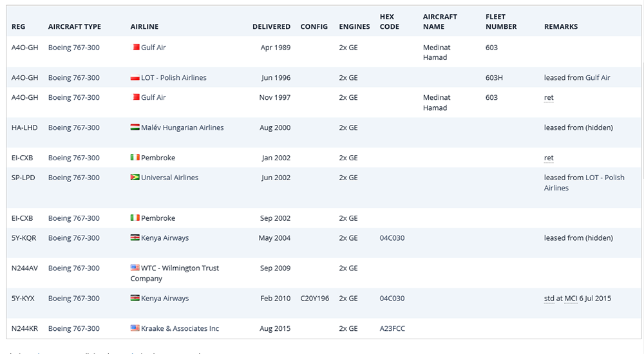Click hex code A23FCC
Viewport: 644px width, 354px height.
pyautogui.click(x=392, y=328)
